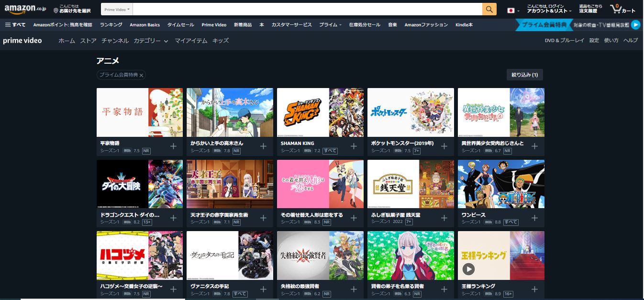Add 失格紋の最強賢者 to watchlist plus icon

[354, 289]
